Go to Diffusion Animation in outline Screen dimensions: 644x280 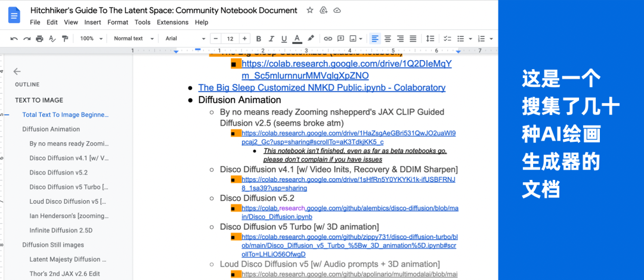coord(51,129)
